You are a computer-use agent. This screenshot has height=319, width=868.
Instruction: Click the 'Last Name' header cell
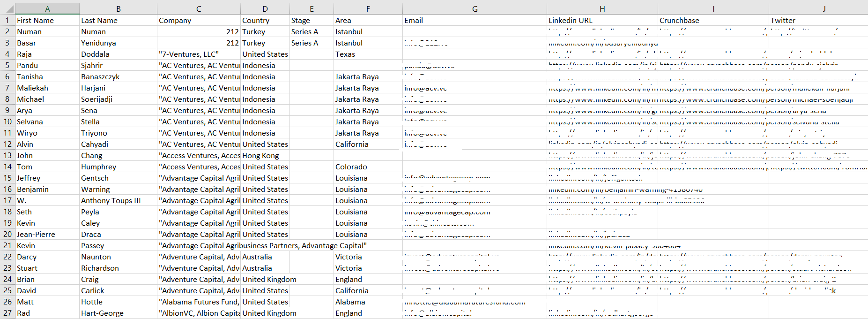tap(118, 20)
